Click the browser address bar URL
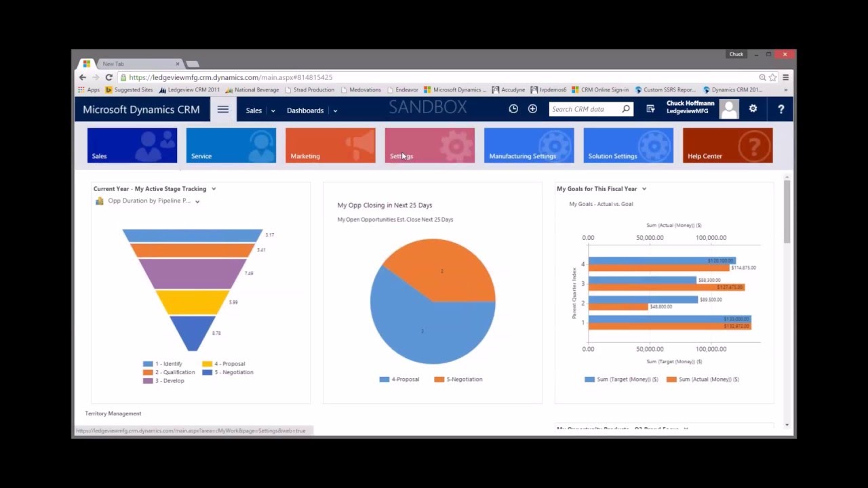 231,77
